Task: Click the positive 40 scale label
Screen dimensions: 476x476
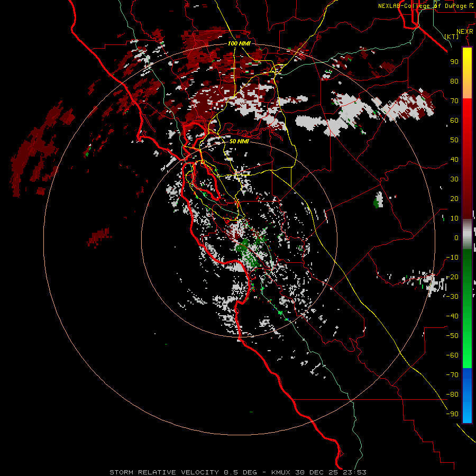Action: (454, 159)
